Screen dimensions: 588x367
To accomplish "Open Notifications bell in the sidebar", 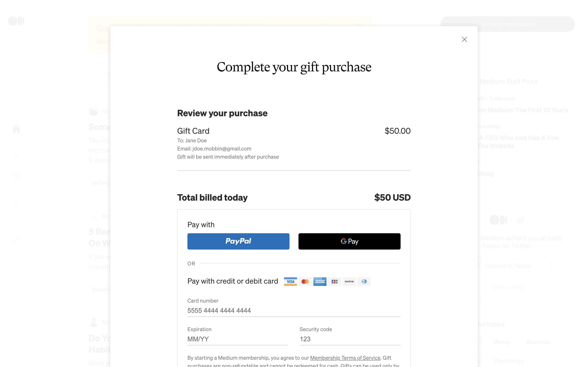I will [16, 153].
